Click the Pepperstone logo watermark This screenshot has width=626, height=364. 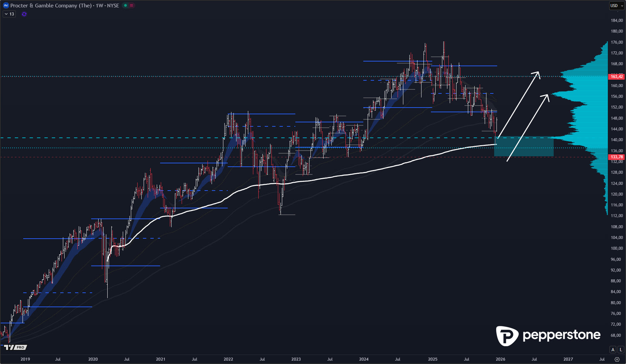pyautogui.click(x=548, y=335)
